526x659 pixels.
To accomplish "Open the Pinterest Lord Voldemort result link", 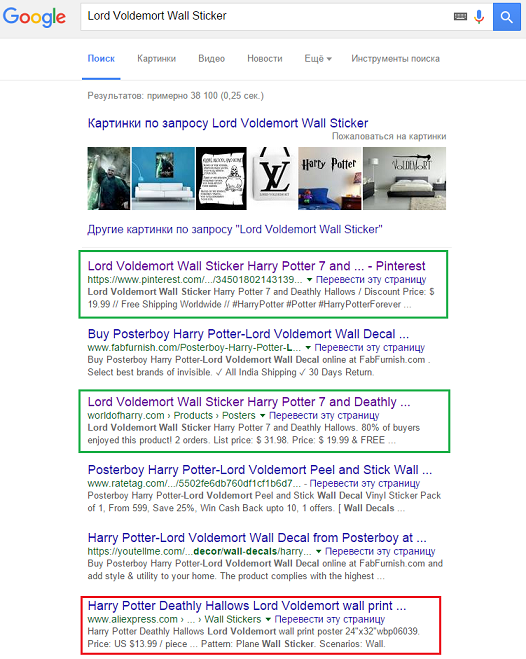I will click(x=256, y=266).
